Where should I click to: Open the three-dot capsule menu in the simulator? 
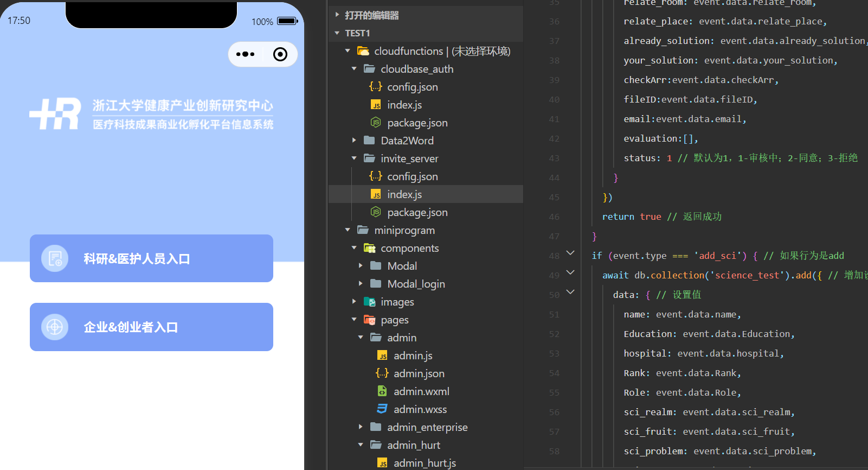point(246,54)
